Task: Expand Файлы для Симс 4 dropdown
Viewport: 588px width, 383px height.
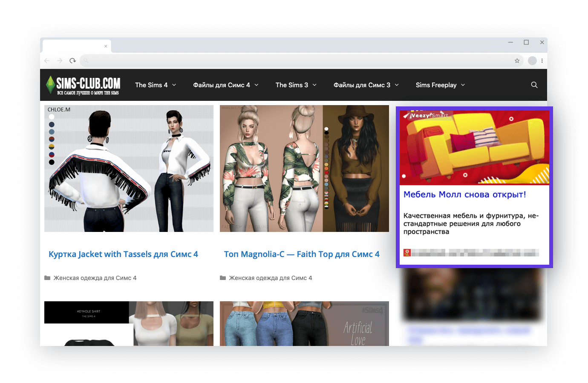Action: tap(225, 85)
